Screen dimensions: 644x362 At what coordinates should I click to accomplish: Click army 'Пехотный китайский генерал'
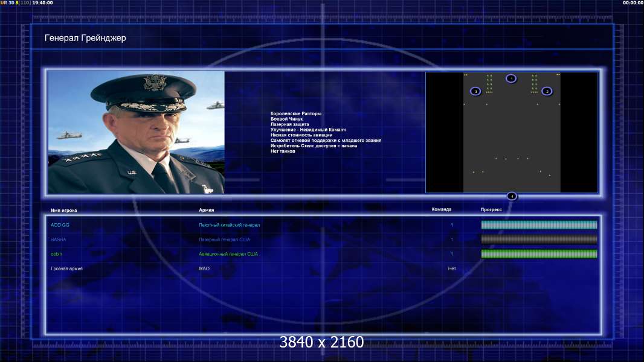[x=229, y=225]
